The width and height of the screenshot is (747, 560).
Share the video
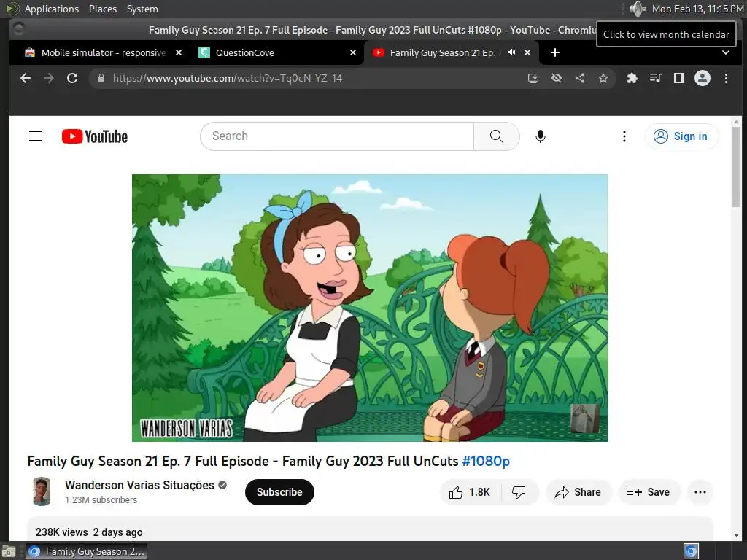[x=578, y=492]
